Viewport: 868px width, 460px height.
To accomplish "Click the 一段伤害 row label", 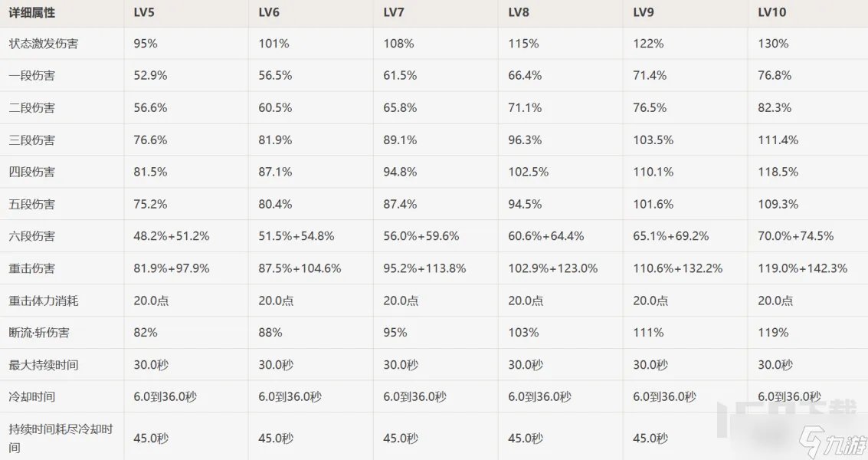I will tap(31, 76).
